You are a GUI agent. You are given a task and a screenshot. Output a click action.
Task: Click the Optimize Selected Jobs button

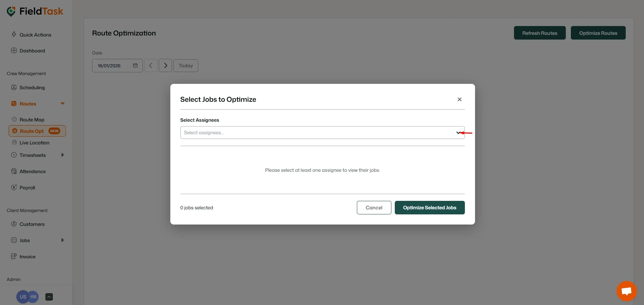point(429,207)
